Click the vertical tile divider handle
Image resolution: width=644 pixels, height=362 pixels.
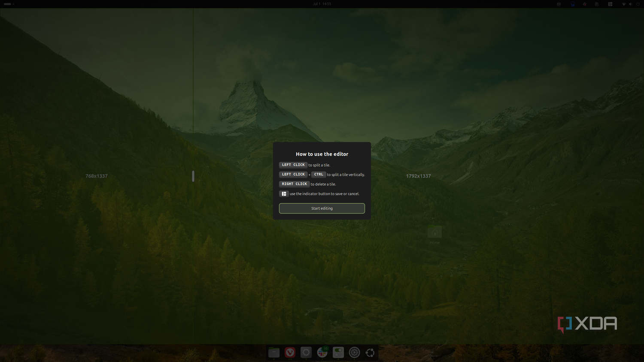[193, 176]
